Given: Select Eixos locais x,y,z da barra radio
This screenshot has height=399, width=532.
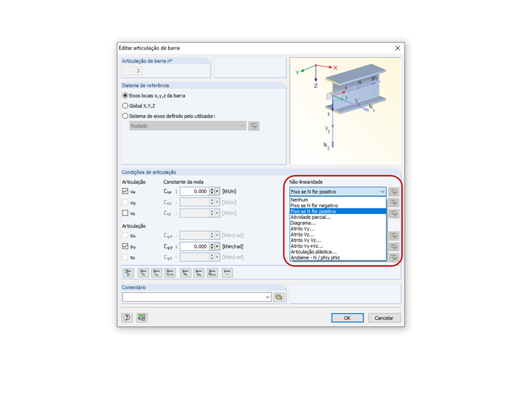Looking at the screenshot, I should tap(125, 96).
